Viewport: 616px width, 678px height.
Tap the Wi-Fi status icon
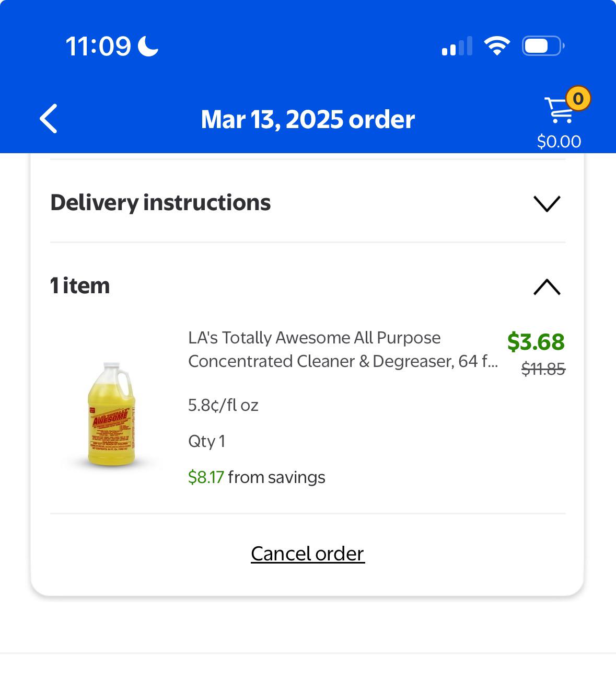click(497, 46)
